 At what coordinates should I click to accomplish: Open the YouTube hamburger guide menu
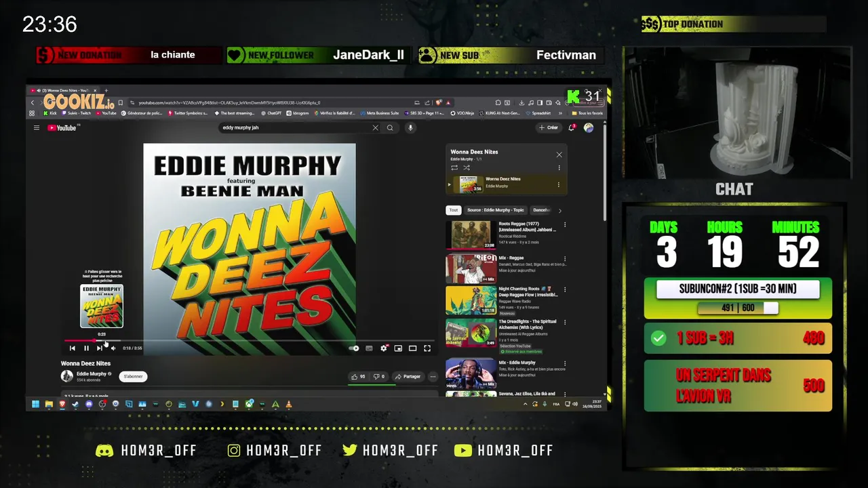point(37,127)
